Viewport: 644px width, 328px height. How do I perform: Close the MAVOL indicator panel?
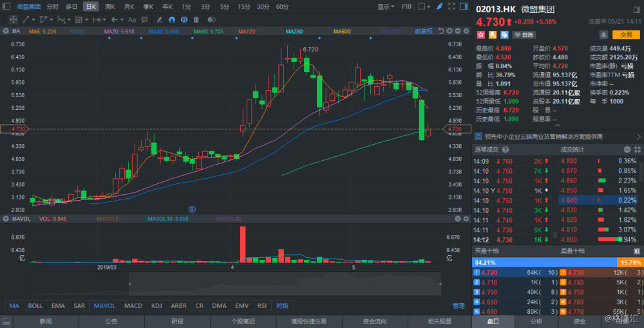[459, 219]
